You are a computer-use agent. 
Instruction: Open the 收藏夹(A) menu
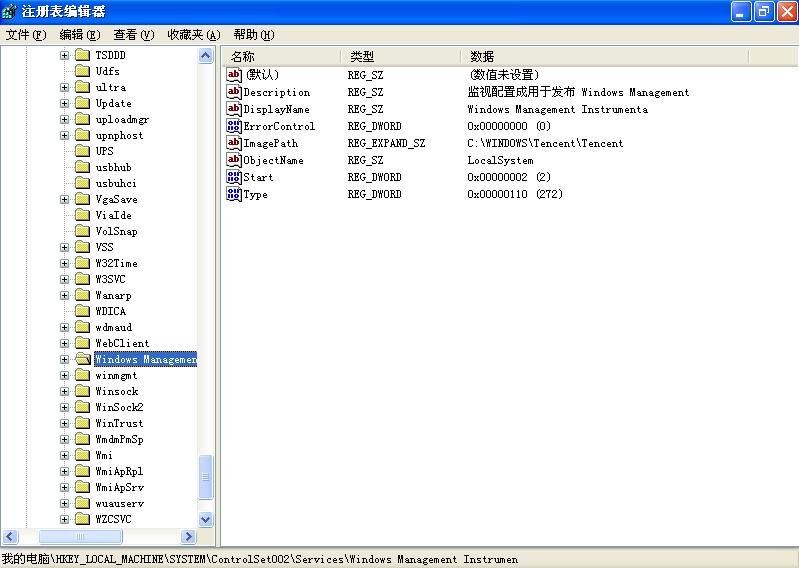(194, 35)
